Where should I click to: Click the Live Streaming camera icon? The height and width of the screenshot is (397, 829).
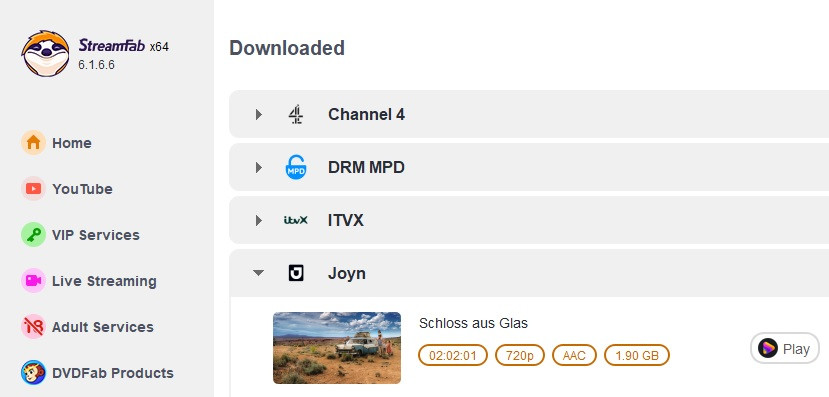(x=33, y=281)
